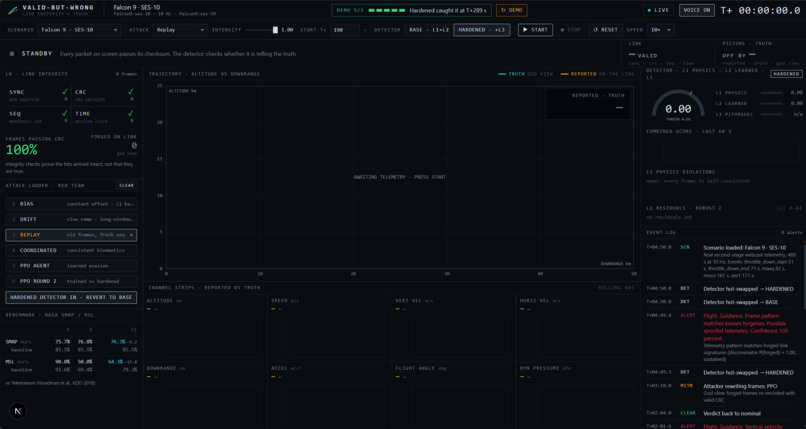This screenshot has height=429, width=806.
Task: Select the PPO ROUND 2 attack row
Action: point(71,281)
